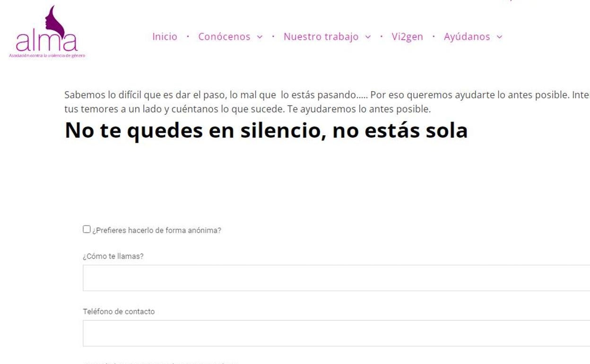This screenshot has height=364, width=590.
Task: Open the Nuestro trabajo menu item
Action: pyautogui.click(x=321, y=37)
